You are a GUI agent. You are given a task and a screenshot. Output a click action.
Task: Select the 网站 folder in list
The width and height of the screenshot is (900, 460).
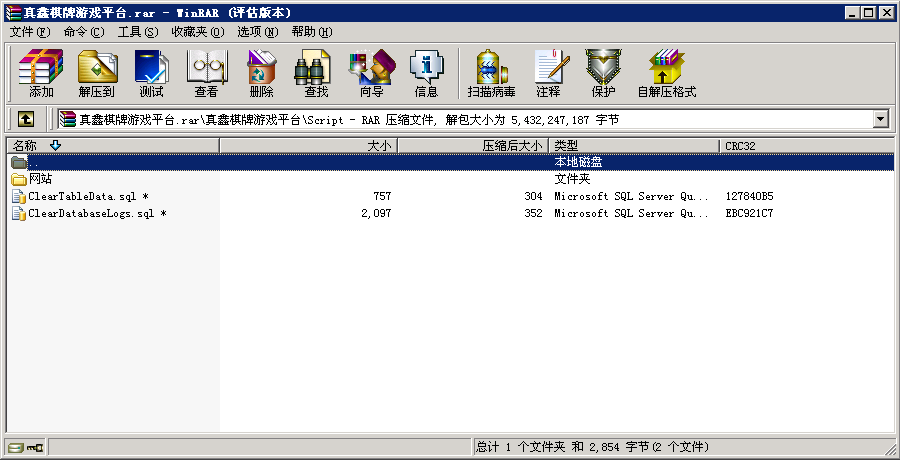40,180
